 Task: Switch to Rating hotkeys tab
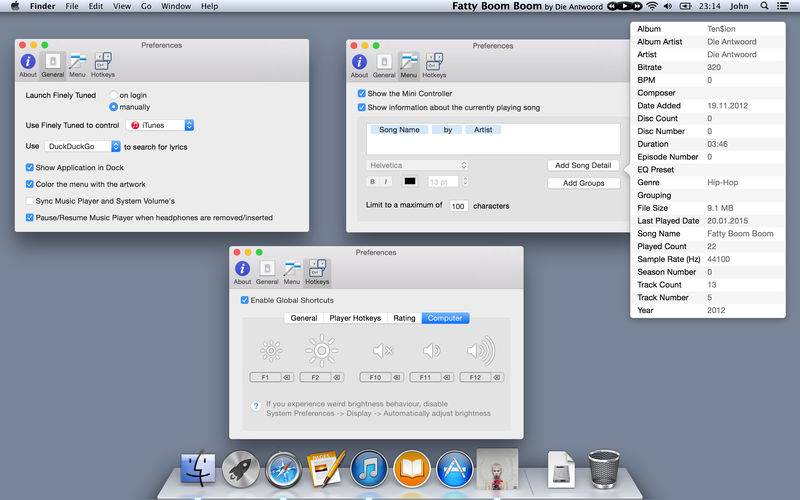point(404,318)
